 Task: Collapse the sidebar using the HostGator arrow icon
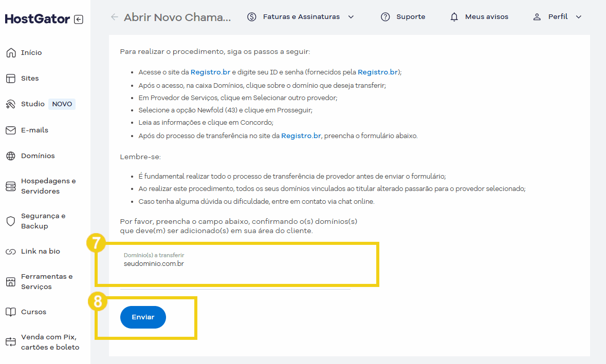coord(79,20)
